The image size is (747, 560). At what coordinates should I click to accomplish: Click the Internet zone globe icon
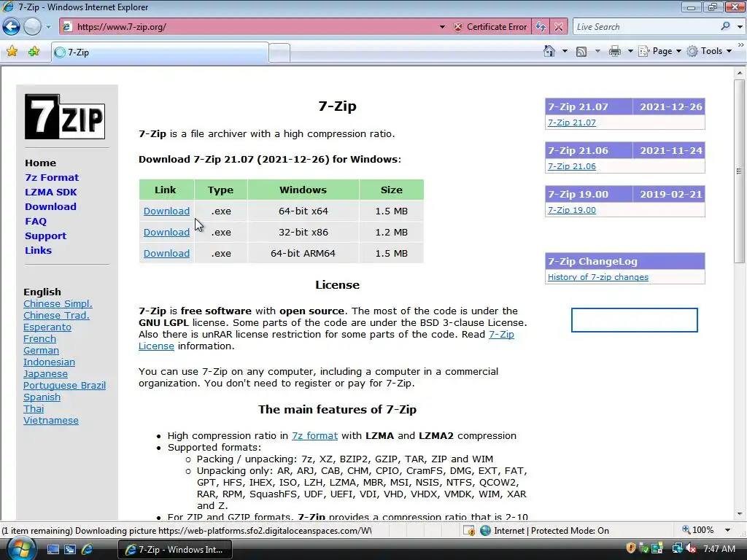[485, 530]
